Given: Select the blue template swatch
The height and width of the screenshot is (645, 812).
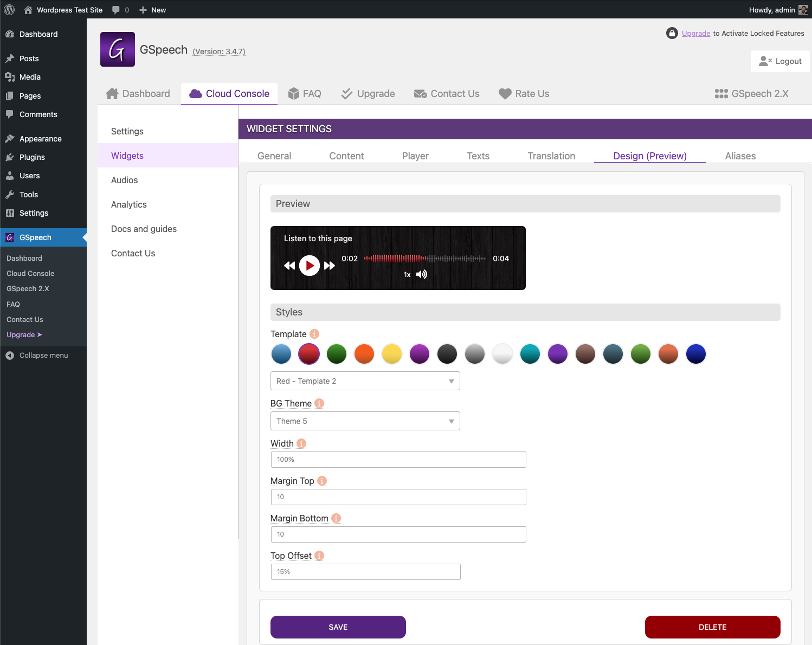Looking at the screenshot, I should [x=281, y=354].
